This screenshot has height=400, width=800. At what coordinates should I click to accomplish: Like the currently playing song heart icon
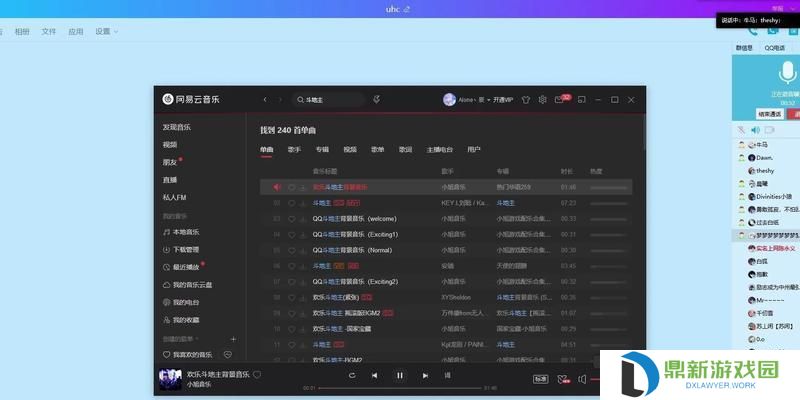pos(257,374)
